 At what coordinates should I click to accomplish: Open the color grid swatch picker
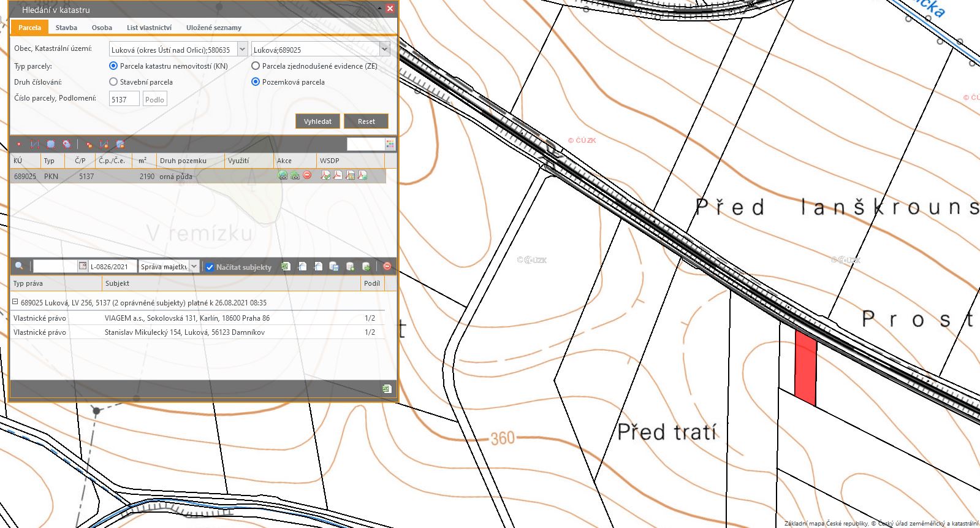click(x=390, y=144)
